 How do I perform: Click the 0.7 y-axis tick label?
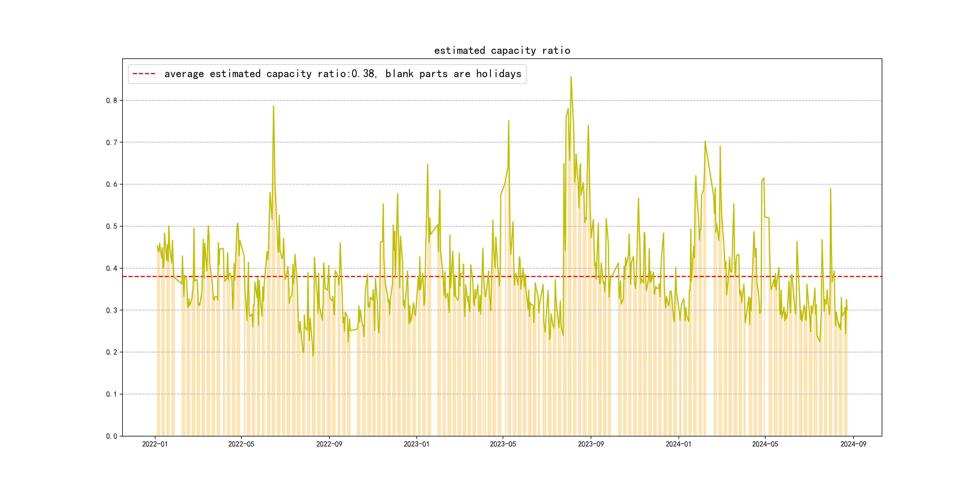(x=112, y=142)
